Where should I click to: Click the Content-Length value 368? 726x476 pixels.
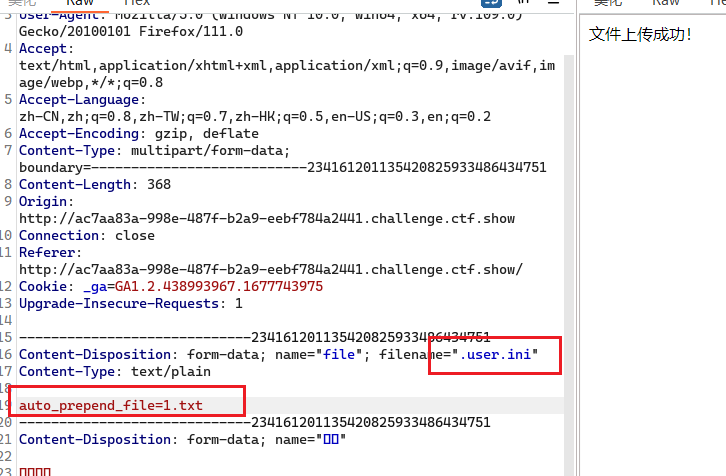[159, 184]
